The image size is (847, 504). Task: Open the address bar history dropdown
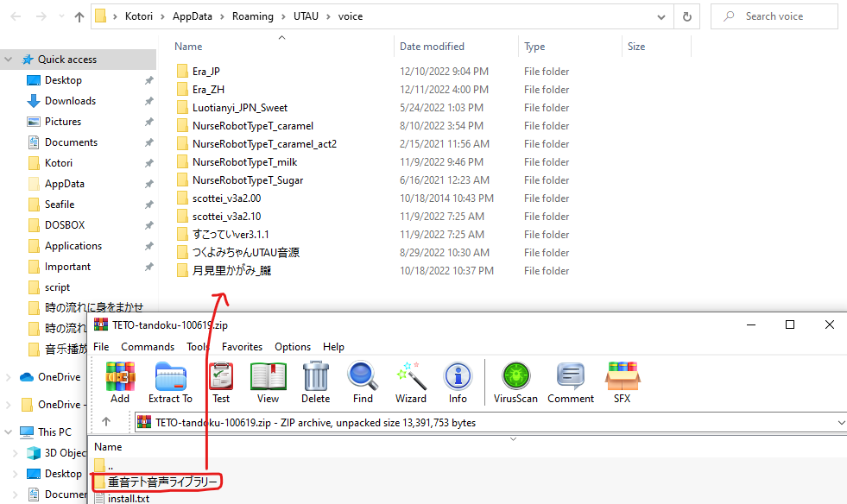[661, 16]
